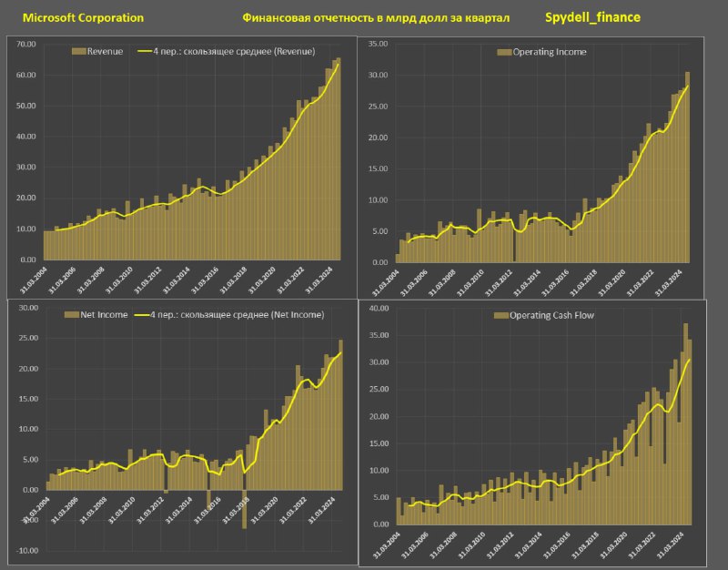Click the 31.03.2004 date under Operating Income chart
The width and height of the screenshot is (728, 570).
click(x=385, y=283)
